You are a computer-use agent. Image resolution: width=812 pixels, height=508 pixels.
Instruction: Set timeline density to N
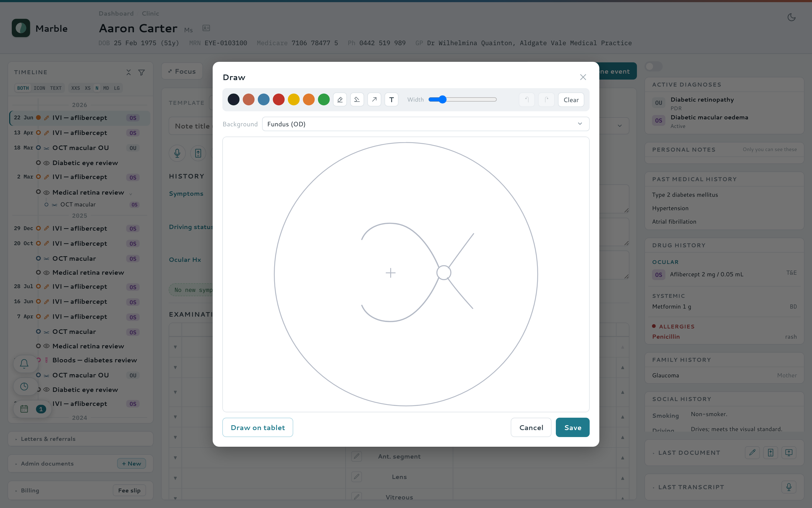[97, 88]
